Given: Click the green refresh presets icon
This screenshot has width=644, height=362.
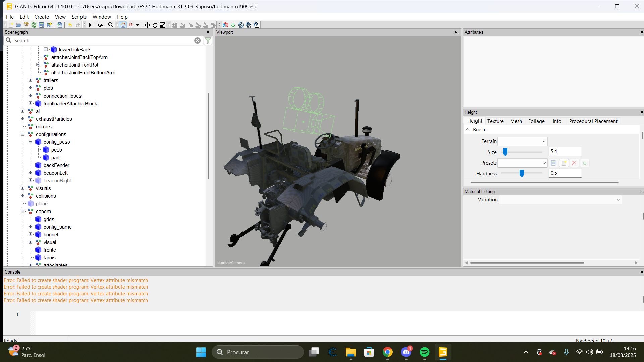Looking at the screenshot, I should [585, 163].
